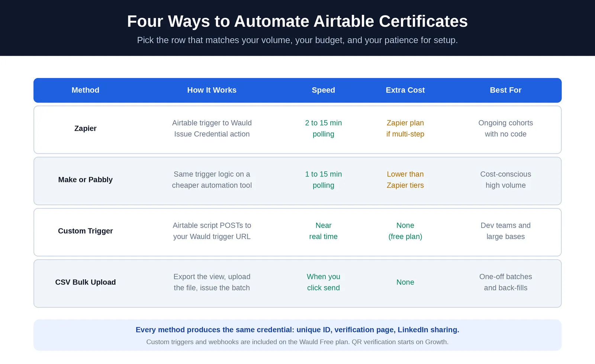Click the 'Near real time' speed cell
This screenshot has width=595, height=364.
pyautogui.click(x=324, y=231)
